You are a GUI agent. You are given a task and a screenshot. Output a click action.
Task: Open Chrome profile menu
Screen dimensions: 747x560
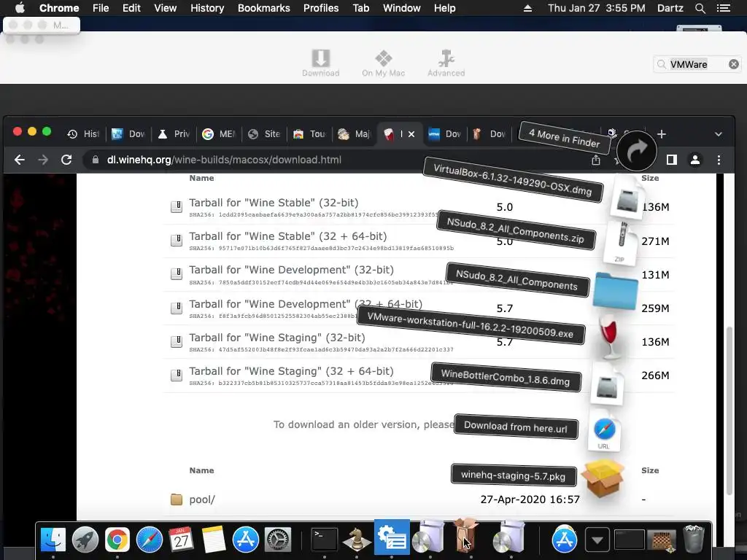695,160
